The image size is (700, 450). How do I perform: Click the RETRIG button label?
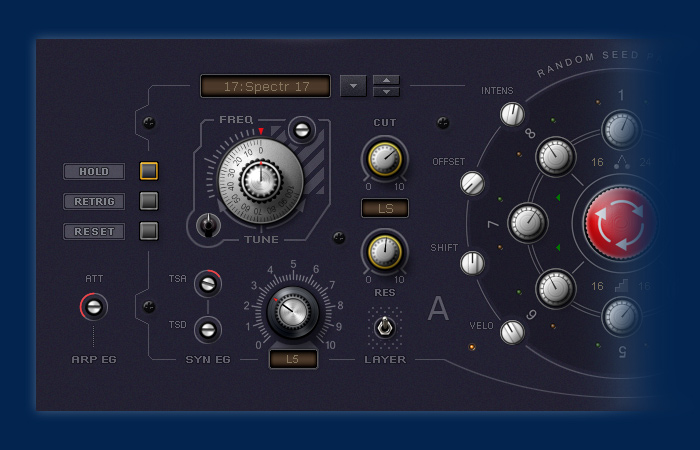pyautogui.click(x=95, y=201)
